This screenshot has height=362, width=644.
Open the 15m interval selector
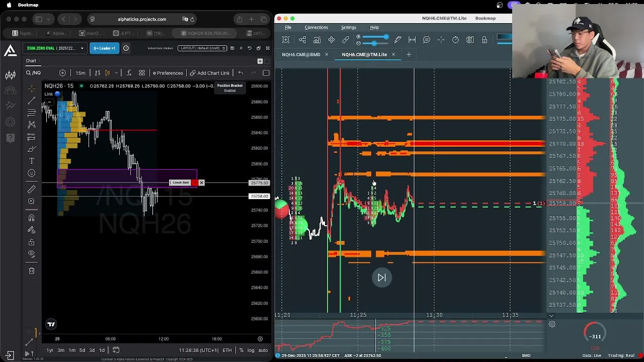tap(80, 73)
